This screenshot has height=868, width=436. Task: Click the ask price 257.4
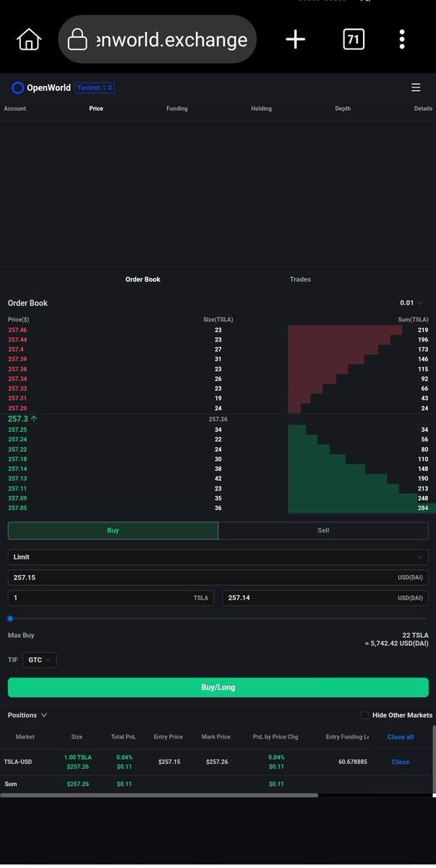[16, 349]
